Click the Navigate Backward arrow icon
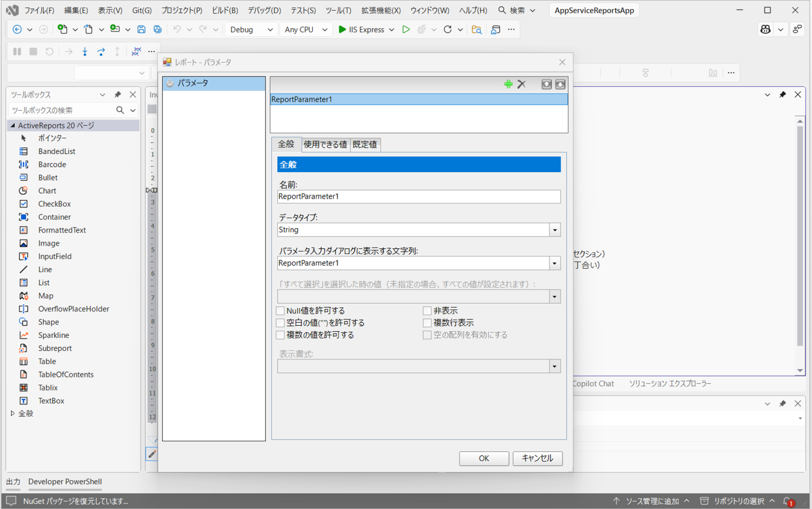This screenshot has width=812, height=509. coord(17,29)
